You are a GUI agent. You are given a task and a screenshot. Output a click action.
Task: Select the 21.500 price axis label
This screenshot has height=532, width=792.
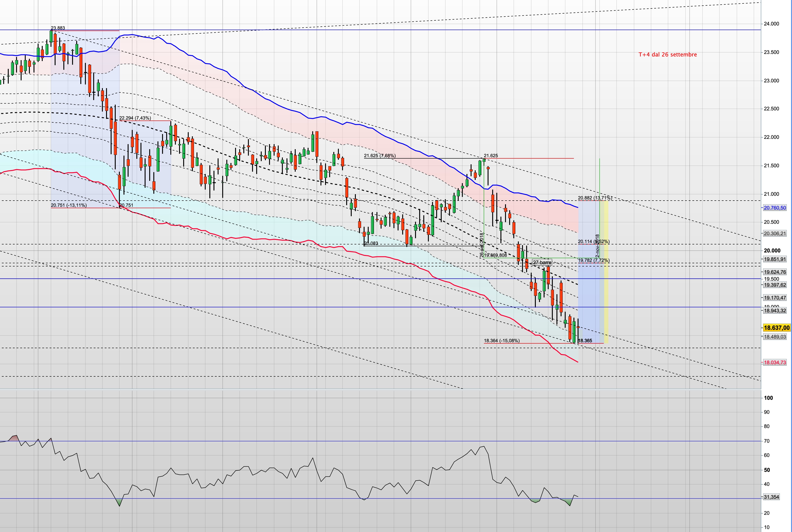[x=771, y=165]
